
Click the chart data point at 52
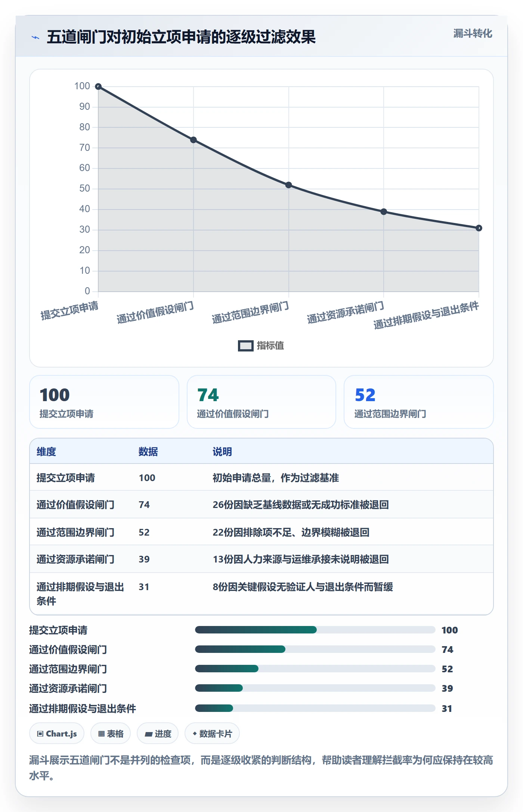pos(289,185)
